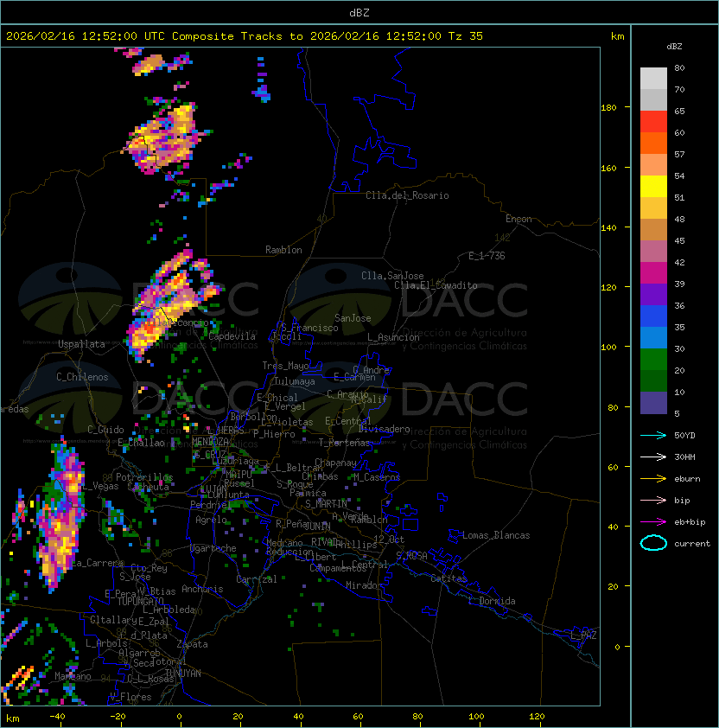
Task: Pick the magenta swatch in dBZ legend
Action: coord(653,273)
